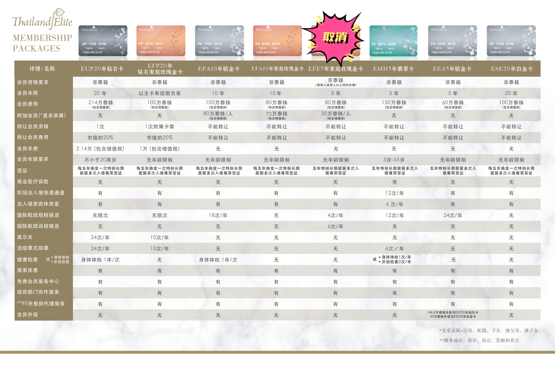Click the EA 4100 0019 card image
Image resolution: width=555 pixels, height=392 pixels.
[452, 41]
